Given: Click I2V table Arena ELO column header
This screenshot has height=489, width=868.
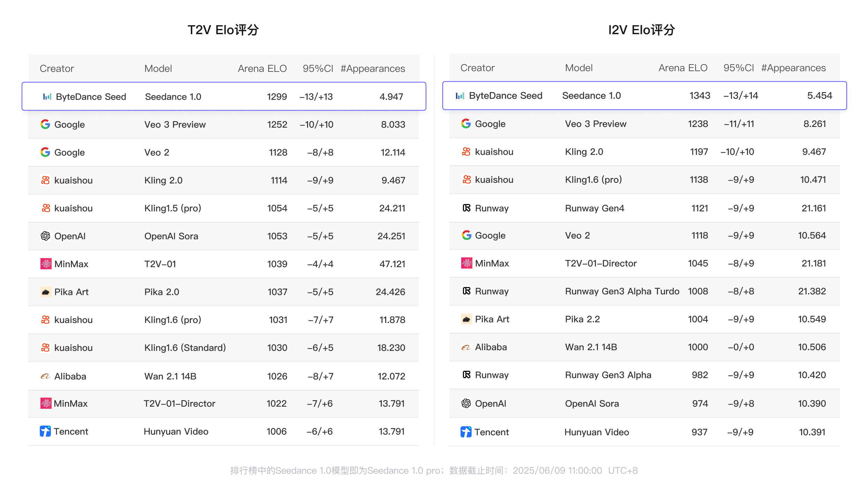Looking at the screenshot, I should tap(683, 68).
